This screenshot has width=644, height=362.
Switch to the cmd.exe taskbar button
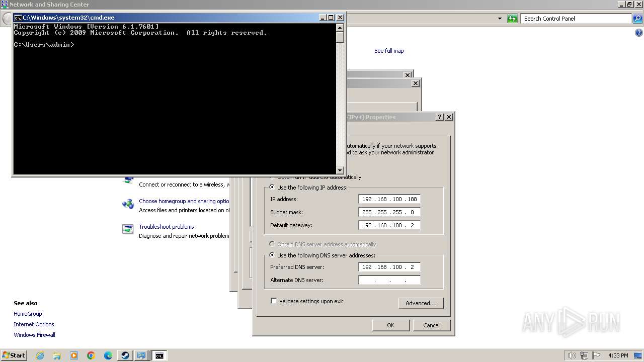[159, 355]
